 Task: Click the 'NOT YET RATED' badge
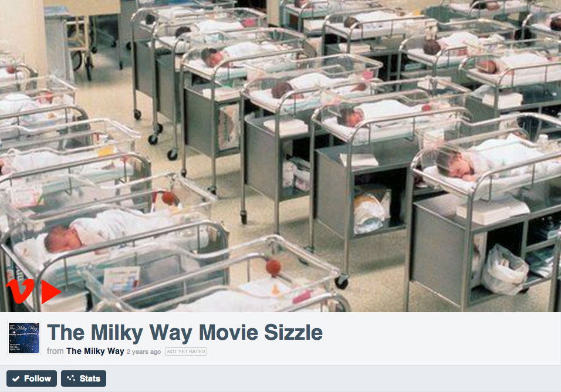coord(186,352)
